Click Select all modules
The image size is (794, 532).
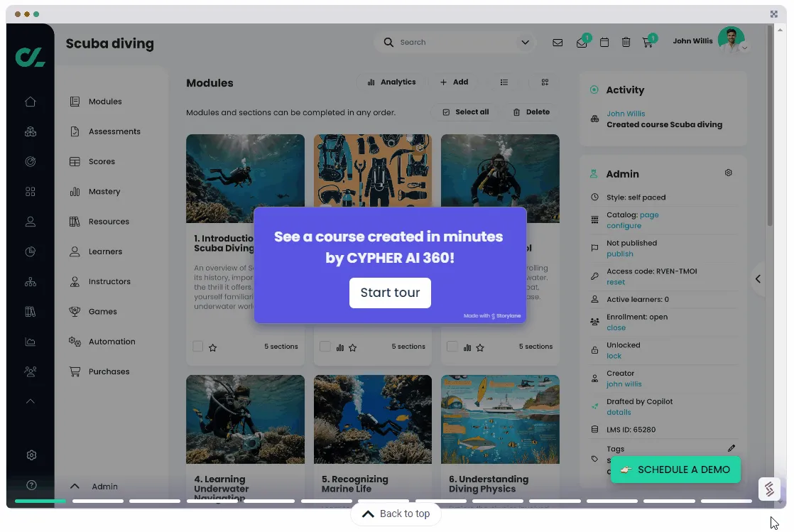(464, 112)
